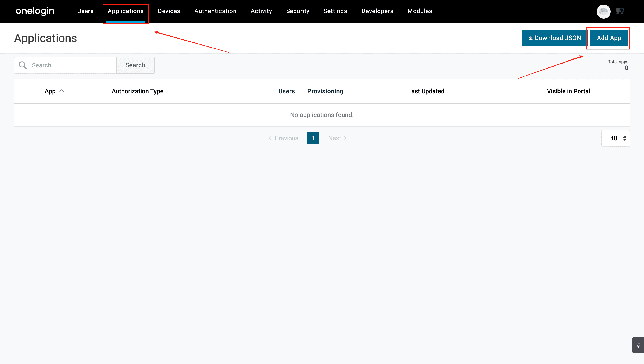
Task: Open the rows-per-page selector showing 10
Action: pyautogui.click(x=615, y=138)
